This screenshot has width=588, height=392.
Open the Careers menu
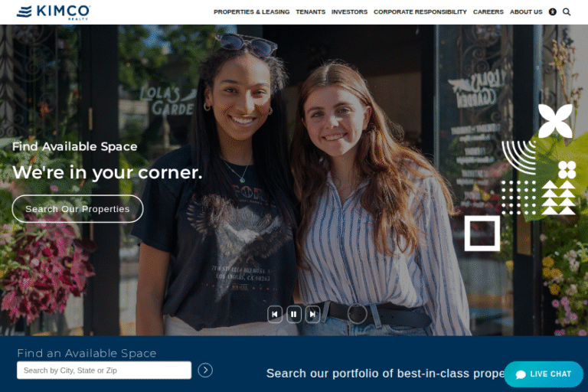(488, 12)
